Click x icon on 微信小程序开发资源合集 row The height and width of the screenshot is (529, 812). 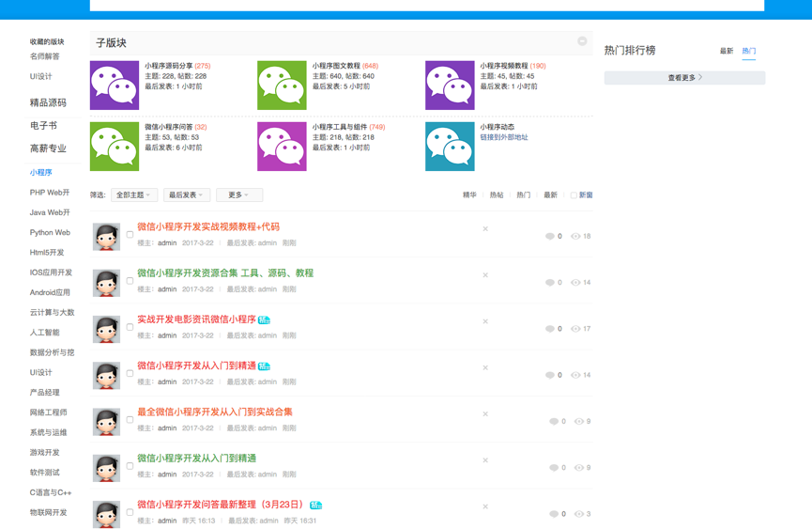pyautogui.click(x=485, y=275)
